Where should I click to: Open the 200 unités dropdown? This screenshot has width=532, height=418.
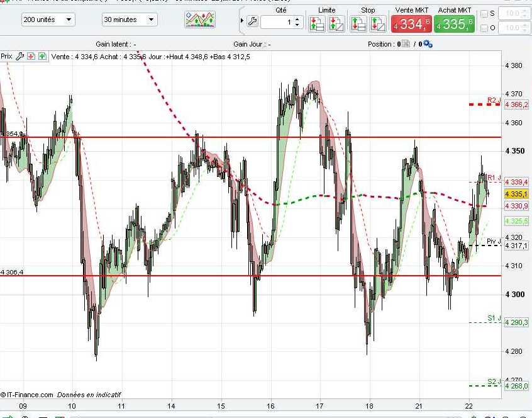(x=48, y=20)
